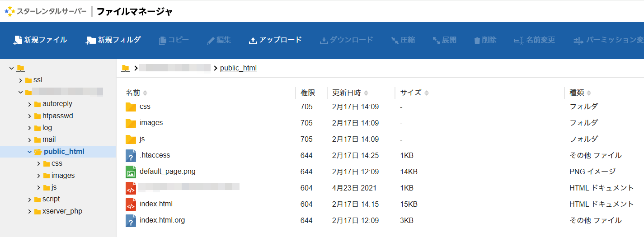The image size is (644, 237).
Task: Click 14KB size of default_page.png
Action: click(409, 172)
